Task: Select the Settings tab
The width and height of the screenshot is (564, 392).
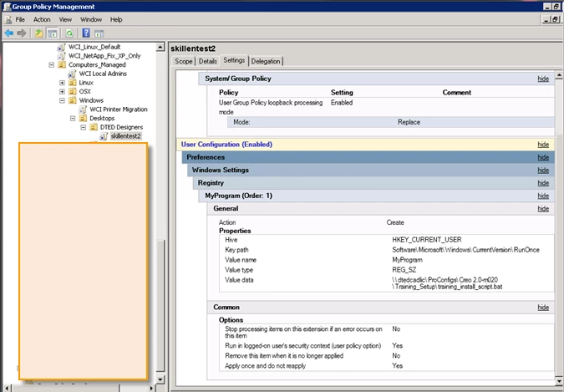Action: point(234,60)
